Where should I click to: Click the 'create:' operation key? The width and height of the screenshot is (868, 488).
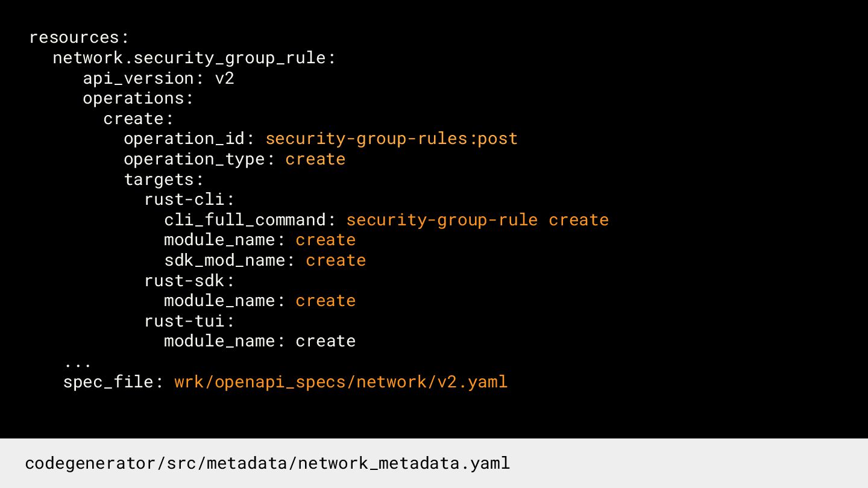point(138,119)
